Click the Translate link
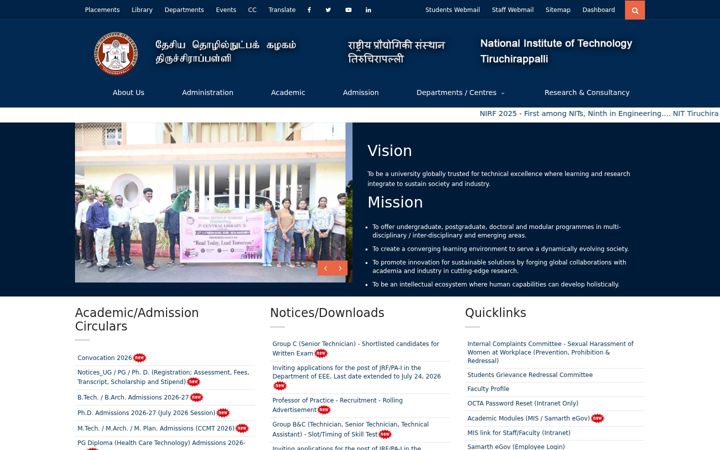Viewport: 720px width, 450px height. (x=282, y=10)
